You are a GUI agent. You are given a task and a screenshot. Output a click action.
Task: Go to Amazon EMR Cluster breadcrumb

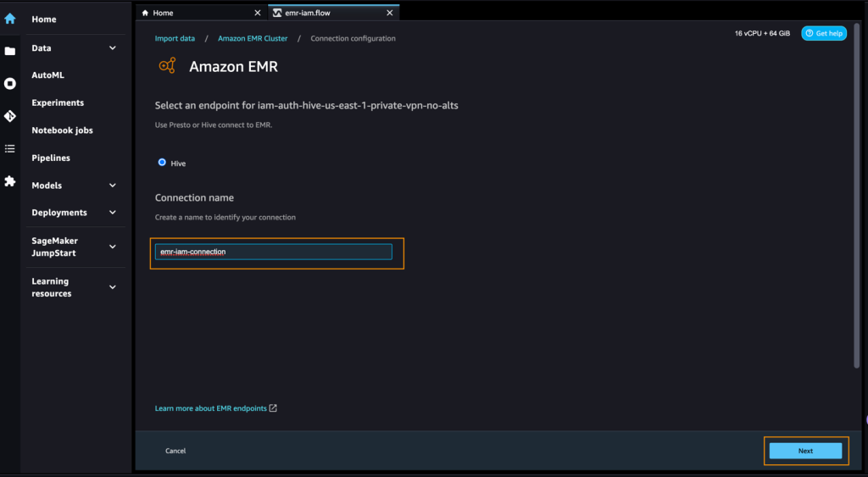click(x=253, y=38)
